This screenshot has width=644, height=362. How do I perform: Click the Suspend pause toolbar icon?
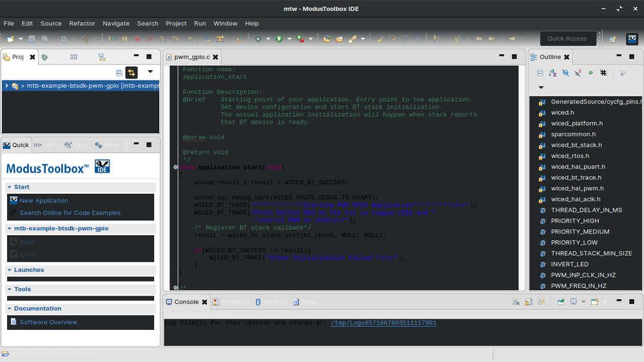click(124, 39)
